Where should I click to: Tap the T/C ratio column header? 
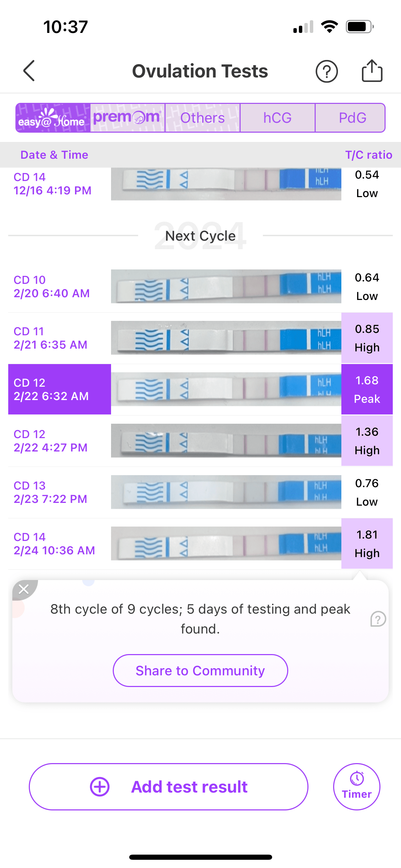pyautogui.click(x=368, y=155)
